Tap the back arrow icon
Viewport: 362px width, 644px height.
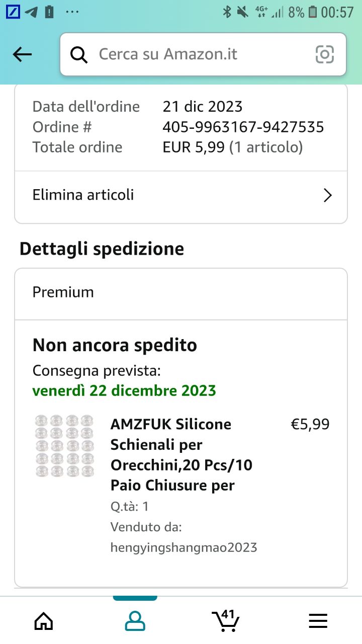[x=22, y=54]
